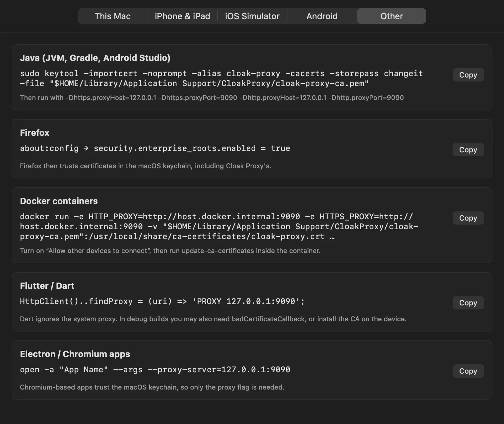Screen dimensions: 504x424
Task: Copy the Firefox about:config setting
Action: [468, 150]
